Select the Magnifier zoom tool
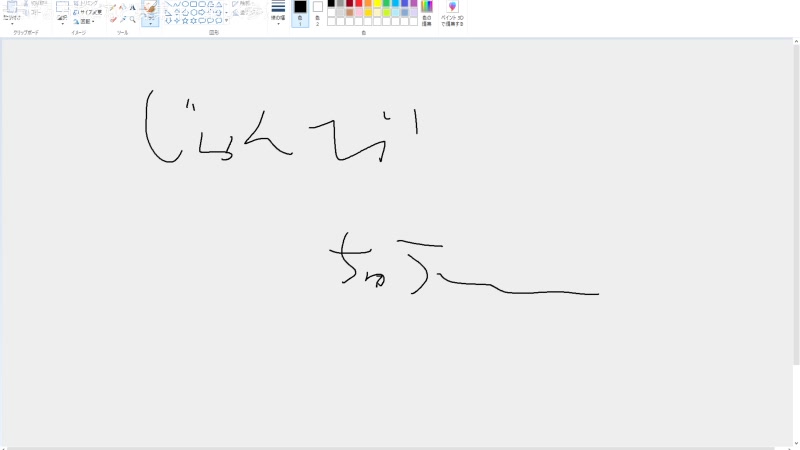The width and height of the screenshot is (800, 450). point(132,19)
